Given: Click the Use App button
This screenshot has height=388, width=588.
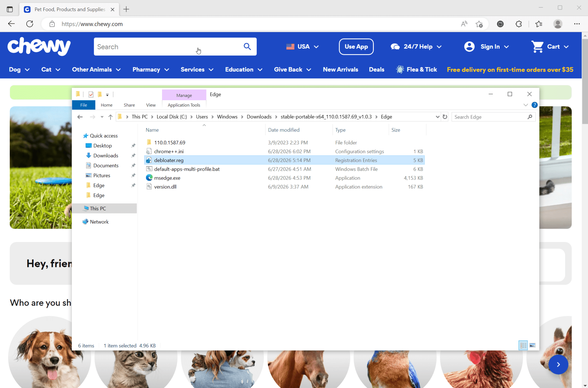Looking at the screenshot, I should pyautogui.click(x=356, y=47).
